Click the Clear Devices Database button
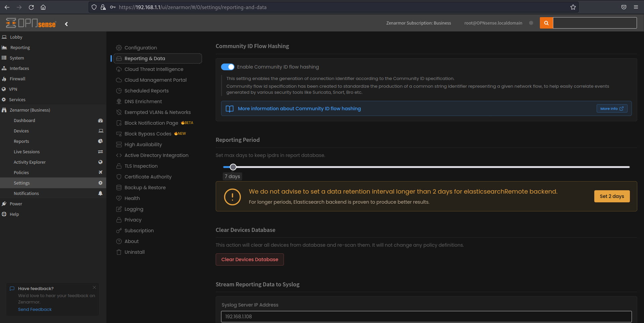The width and height of the screenshot is (644, 323). pyautogui.click(x=250, y=259)
